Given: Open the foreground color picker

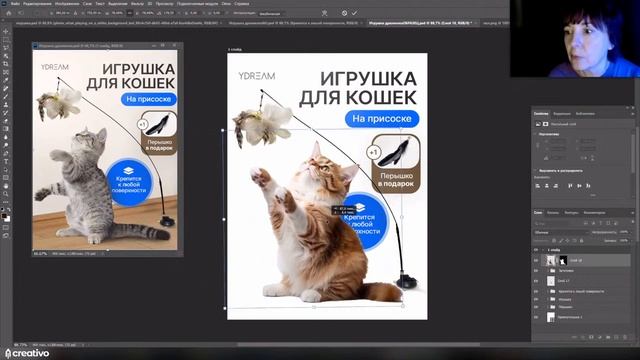Looking at the screenshot, I should (x=4, y=216).
